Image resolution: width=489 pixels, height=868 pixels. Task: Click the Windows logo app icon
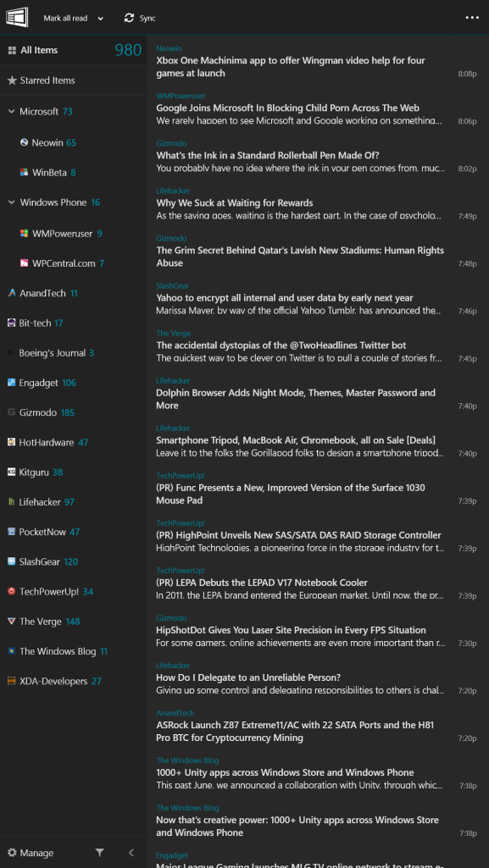click(17, 17)
